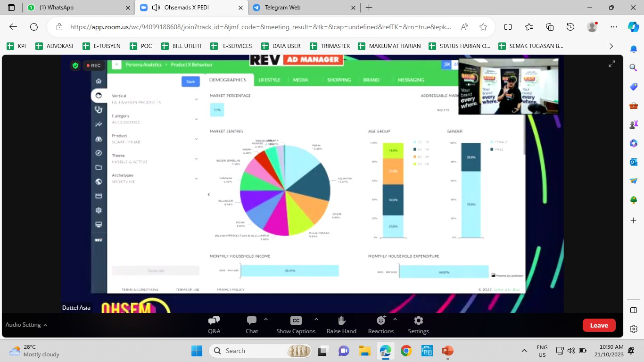Open the Terms & Conditions link
The height and width of the screenshot is (362, 644).
140,289
